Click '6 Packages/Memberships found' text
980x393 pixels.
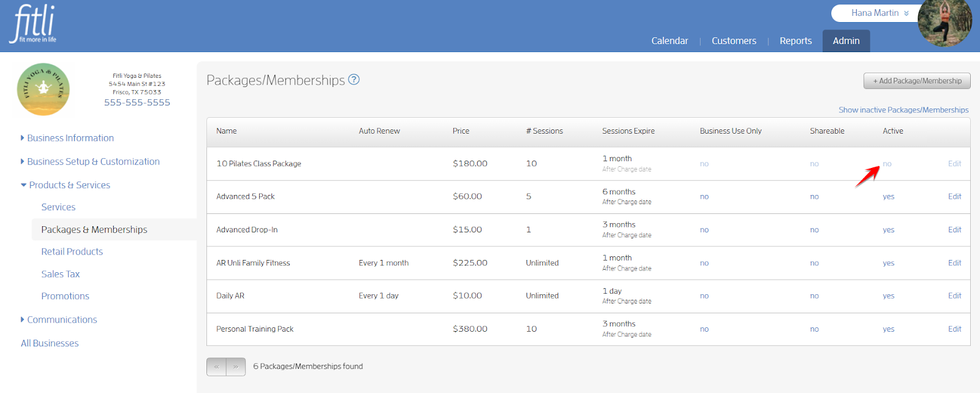click(308, 367)
